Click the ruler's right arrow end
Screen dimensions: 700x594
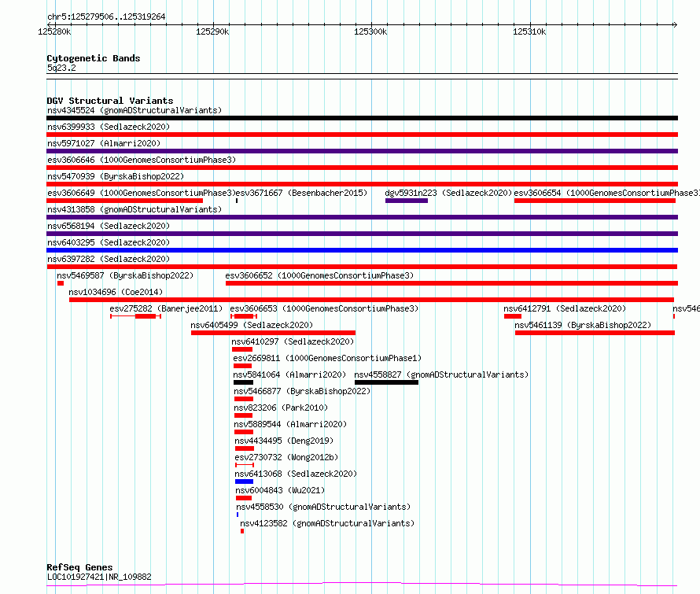click(x=675, y=25)
